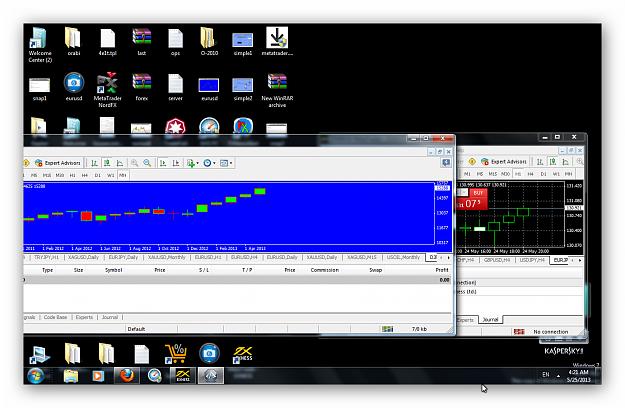This screenshot has width=625, height=408.
Task: Click Symbol column header in trade panel
Action: pyautogui.click(x=114, y=270)
